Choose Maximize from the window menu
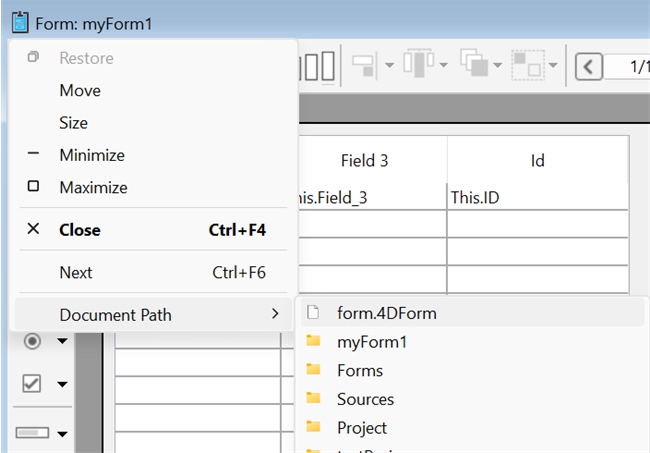 tap(93, 187)
